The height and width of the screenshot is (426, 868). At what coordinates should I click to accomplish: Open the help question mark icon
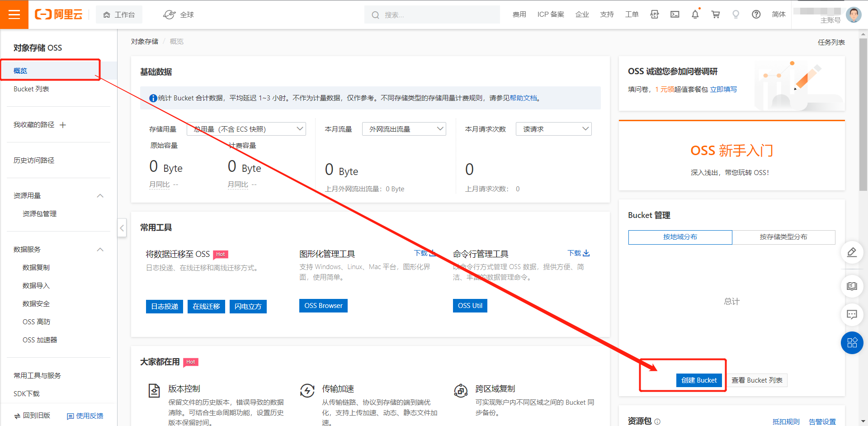pyautogui.click(x=756, y=14)
